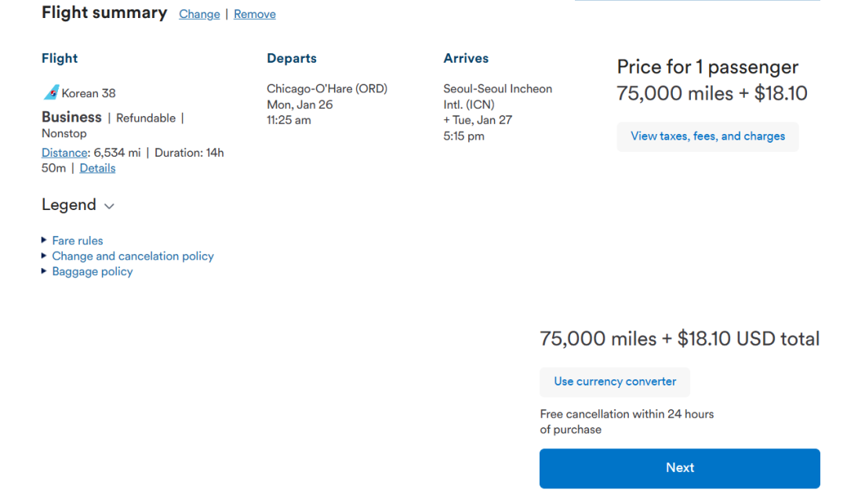View taxes, fees, and charges
The image size is (847, 504).
pyautogui.click(x=707, y=136)
